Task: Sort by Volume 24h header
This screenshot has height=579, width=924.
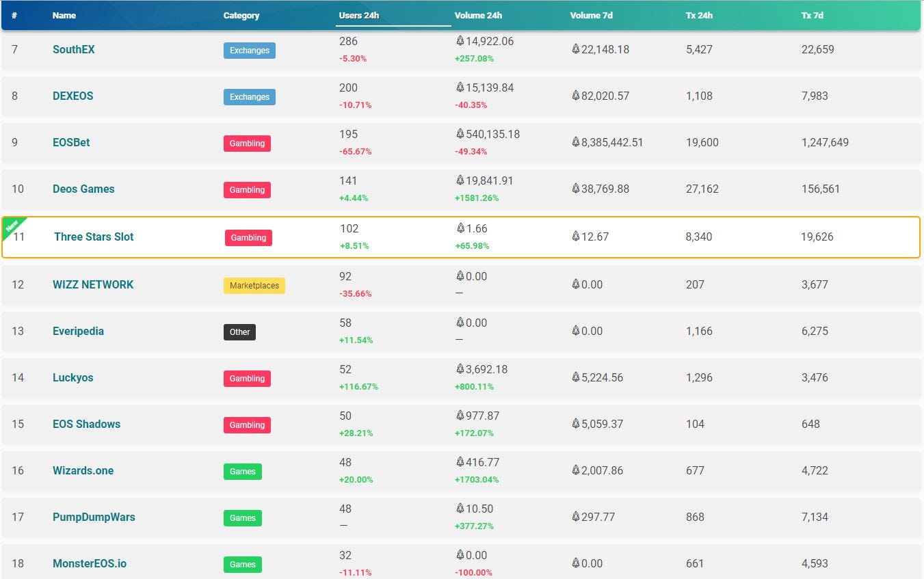Action: click(478, 15)
